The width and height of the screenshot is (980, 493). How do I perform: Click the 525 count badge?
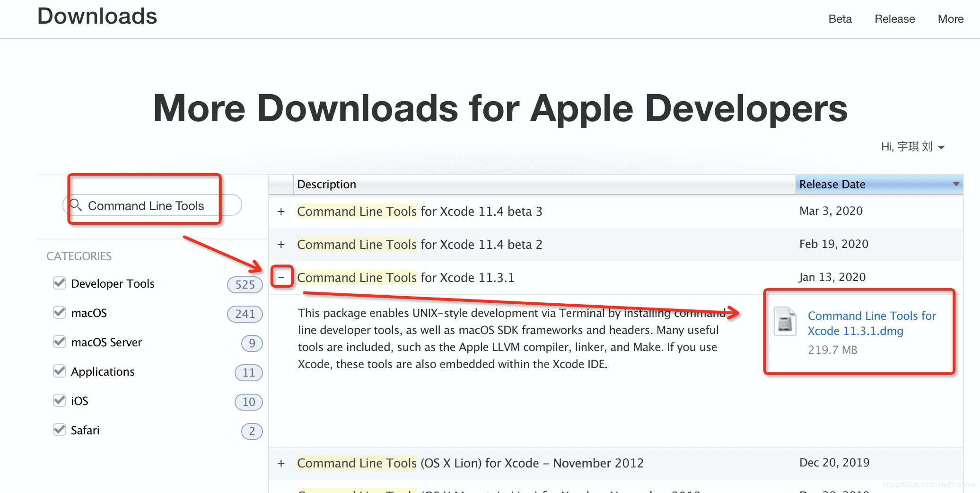(x=245, y=284)
